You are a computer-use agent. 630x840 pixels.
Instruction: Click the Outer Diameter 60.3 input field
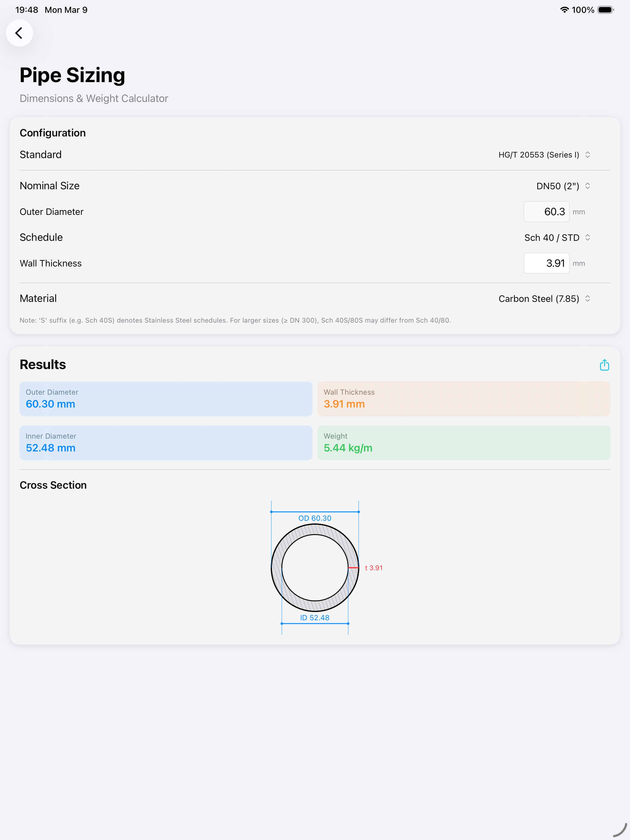pyautogui.click(x=546, y=212)
